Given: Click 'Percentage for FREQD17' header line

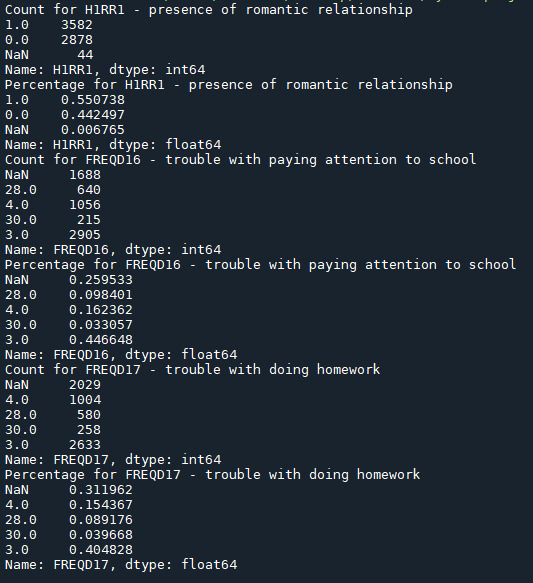Looking at the screenshot, I should [213, 475].
